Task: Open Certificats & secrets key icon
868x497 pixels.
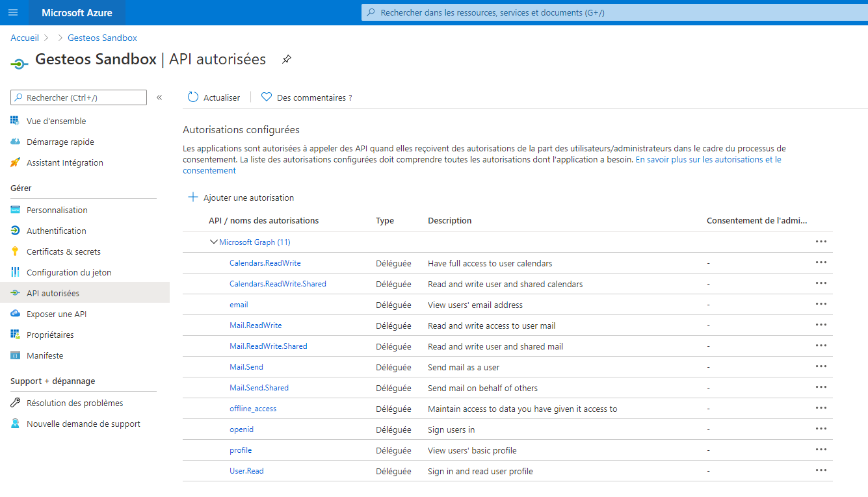Action: coord(16,251)
